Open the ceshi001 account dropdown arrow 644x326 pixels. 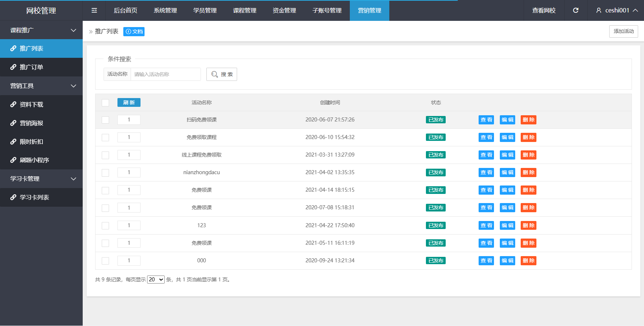click(x=636, y=11)
